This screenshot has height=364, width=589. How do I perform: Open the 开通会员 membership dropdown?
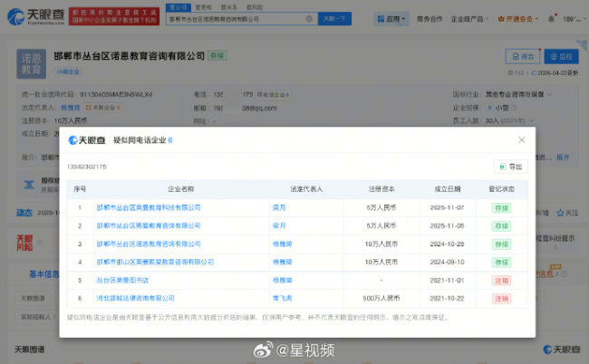click(518, 19)
